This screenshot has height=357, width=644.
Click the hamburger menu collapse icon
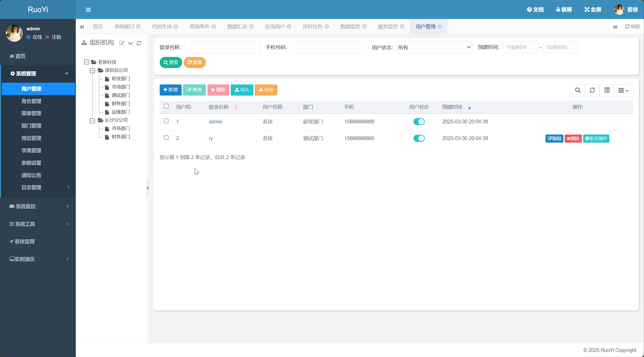(88, 10)
